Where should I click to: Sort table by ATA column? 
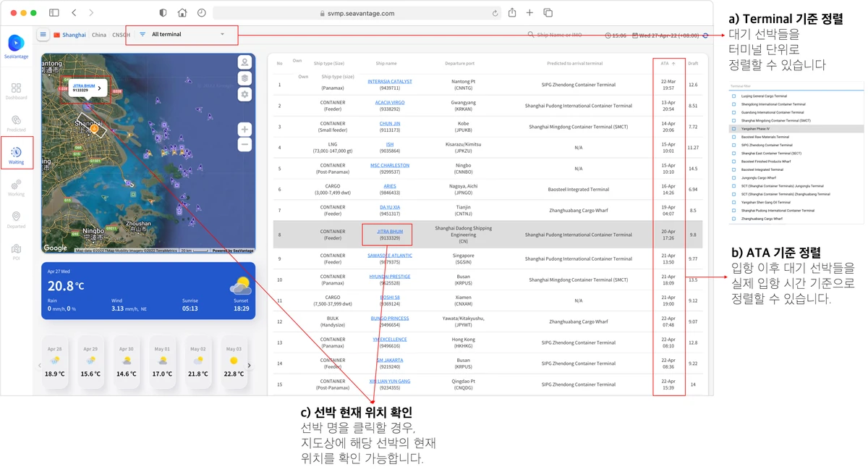(668, 64)
